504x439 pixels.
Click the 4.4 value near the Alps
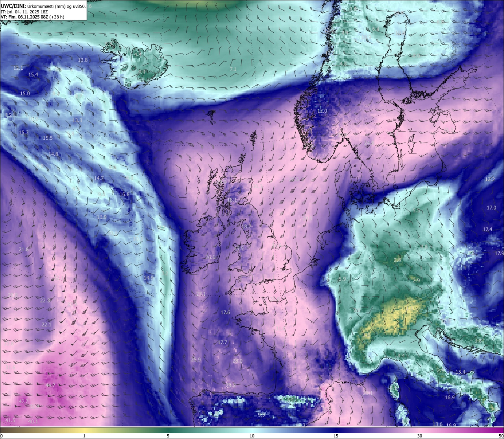pyautogui.click(x=401, y=356)
